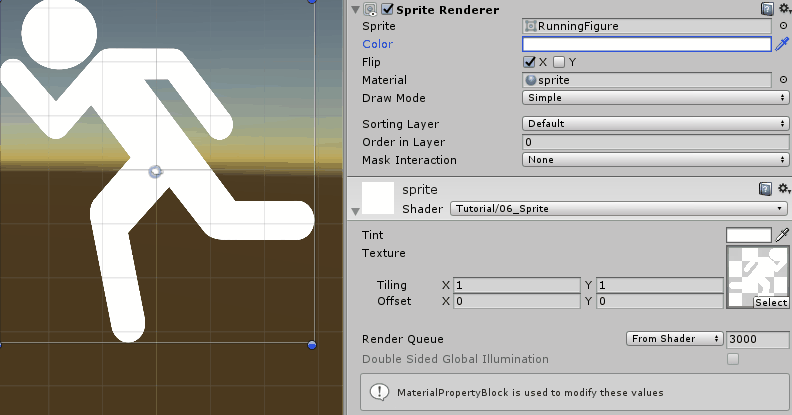792x415 pixels.
Task: Click bottom-right rect handle in scene
Action: pyautogui.click(x=312, y=345)
